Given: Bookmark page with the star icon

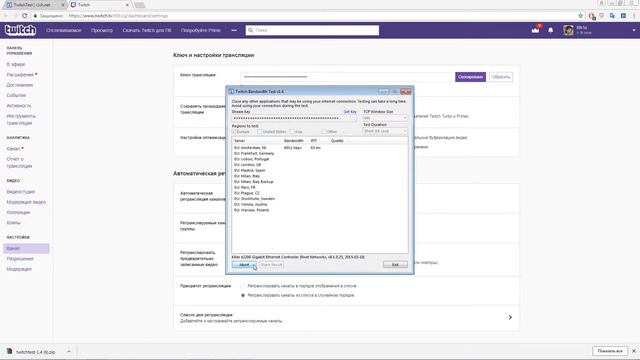Looking at the screenshot, I should click(580, 16).
